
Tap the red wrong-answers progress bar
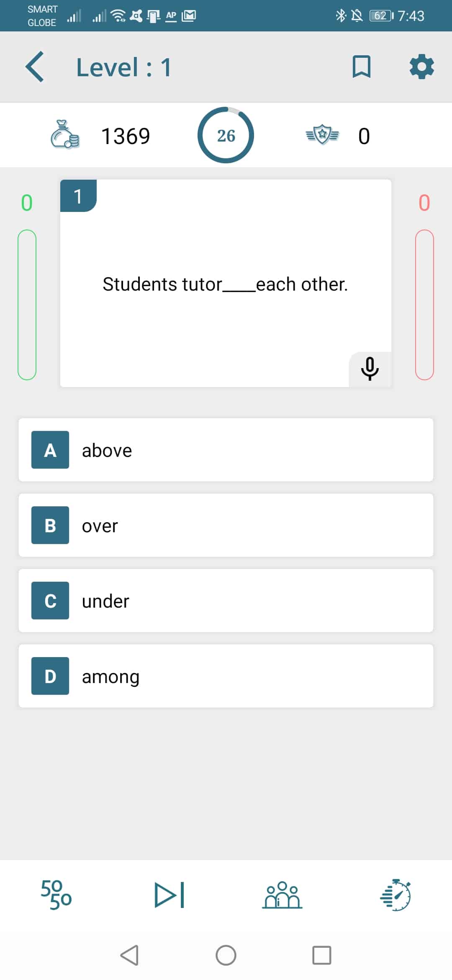[x=424, y=304]
